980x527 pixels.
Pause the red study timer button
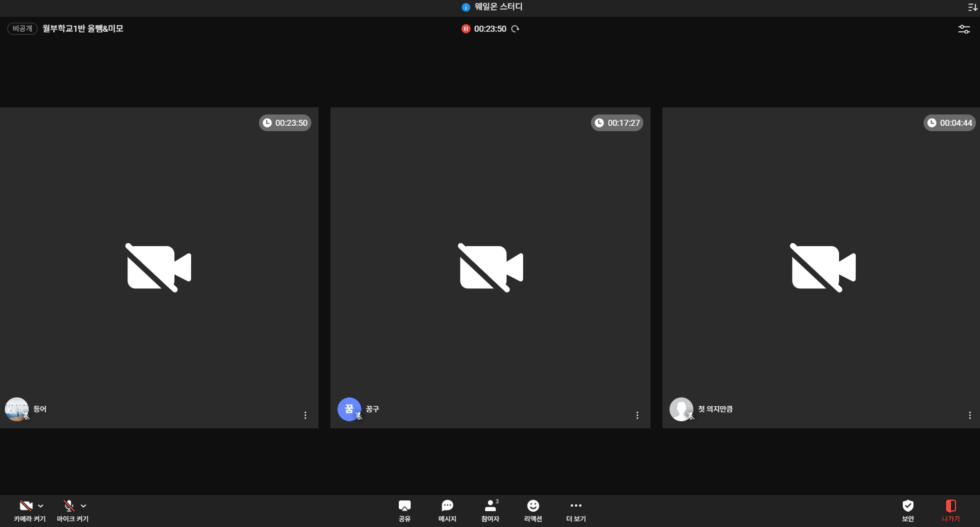[466, 29]
